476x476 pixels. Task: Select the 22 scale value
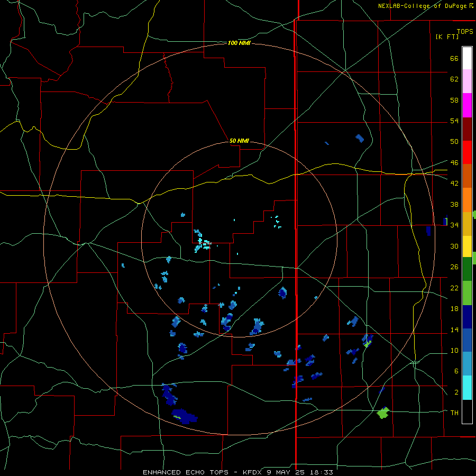tap(454, 288)
